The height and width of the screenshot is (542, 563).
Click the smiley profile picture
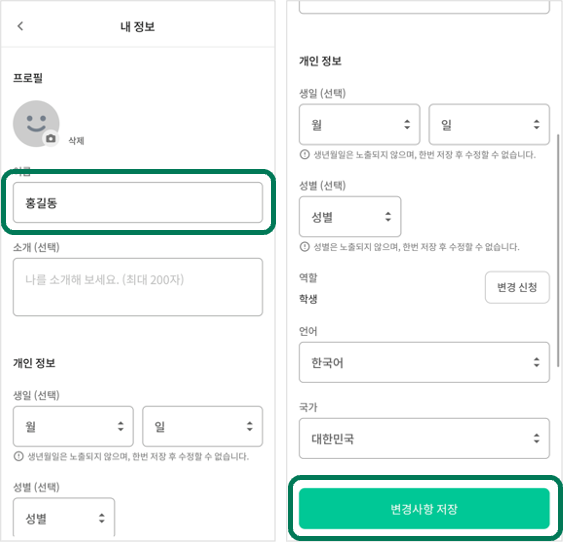click(36, 123)
